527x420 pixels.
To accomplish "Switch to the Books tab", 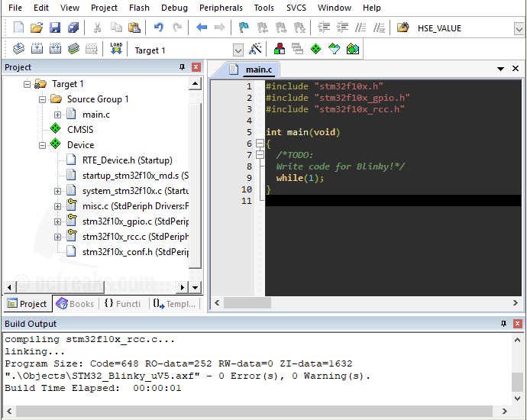I will 75,304.
